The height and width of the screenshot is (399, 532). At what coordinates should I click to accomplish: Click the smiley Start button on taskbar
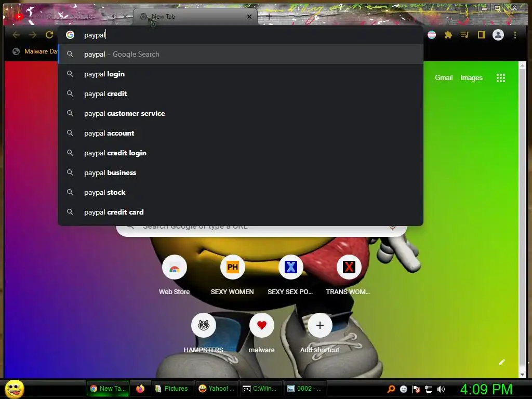[x=15, y=389]
